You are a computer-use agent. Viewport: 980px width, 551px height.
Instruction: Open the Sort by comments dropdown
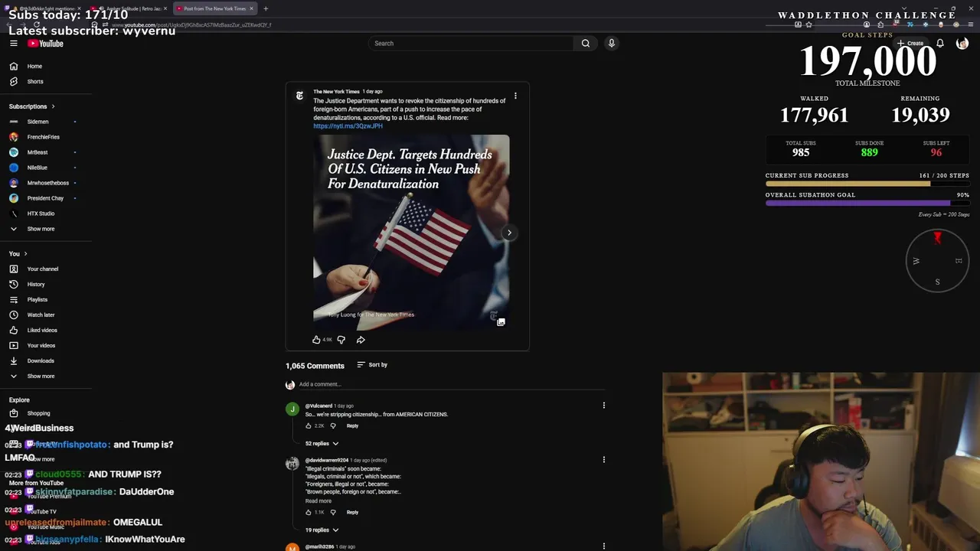pyautogui.click(x=372, y=365)
